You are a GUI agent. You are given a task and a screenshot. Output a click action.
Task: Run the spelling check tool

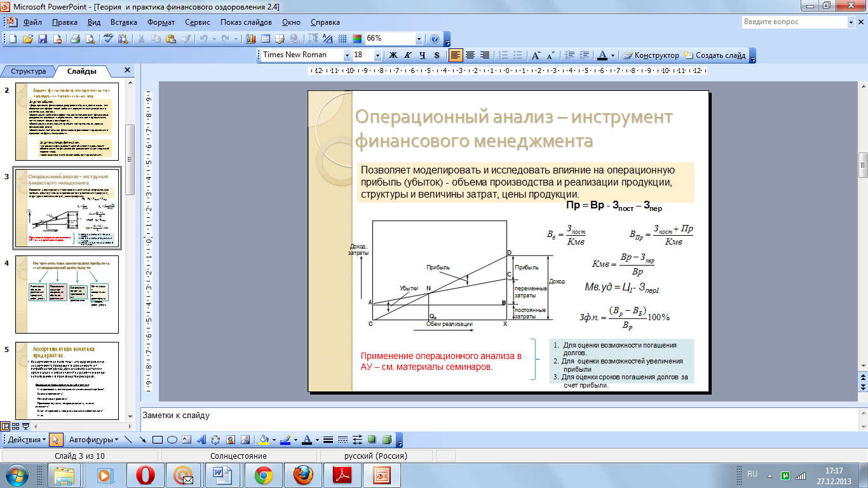coord(108,39)
